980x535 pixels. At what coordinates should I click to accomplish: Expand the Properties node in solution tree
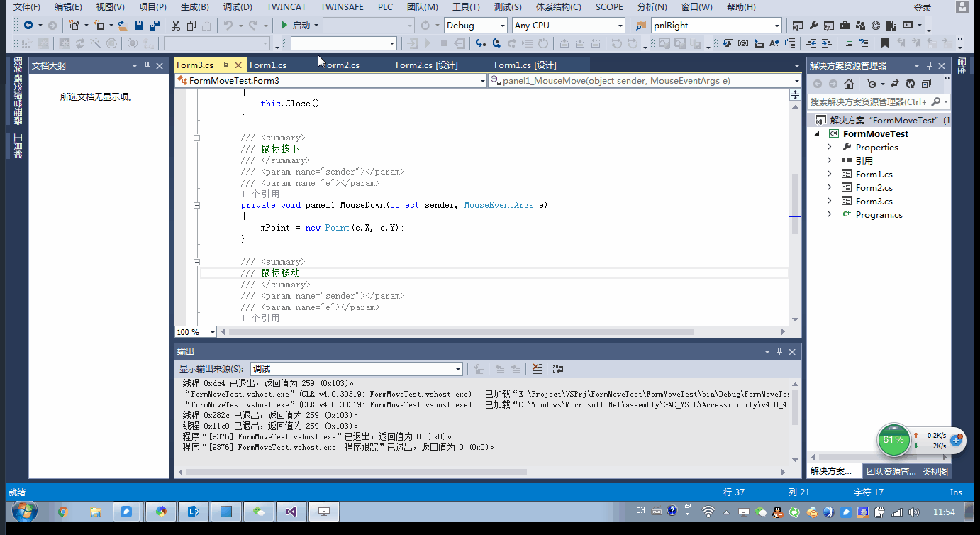click(x=829, y=148)
